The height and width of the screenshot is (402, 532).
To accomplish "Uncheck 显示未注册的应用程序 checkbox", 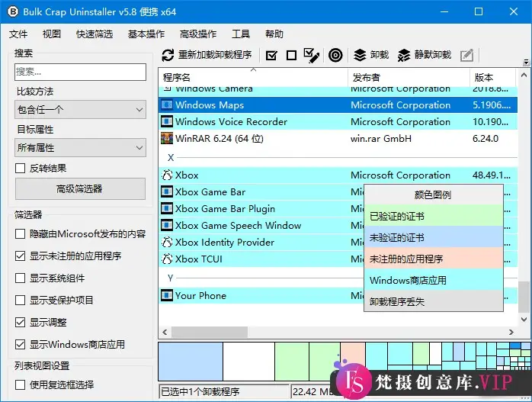I will point(21,256).
